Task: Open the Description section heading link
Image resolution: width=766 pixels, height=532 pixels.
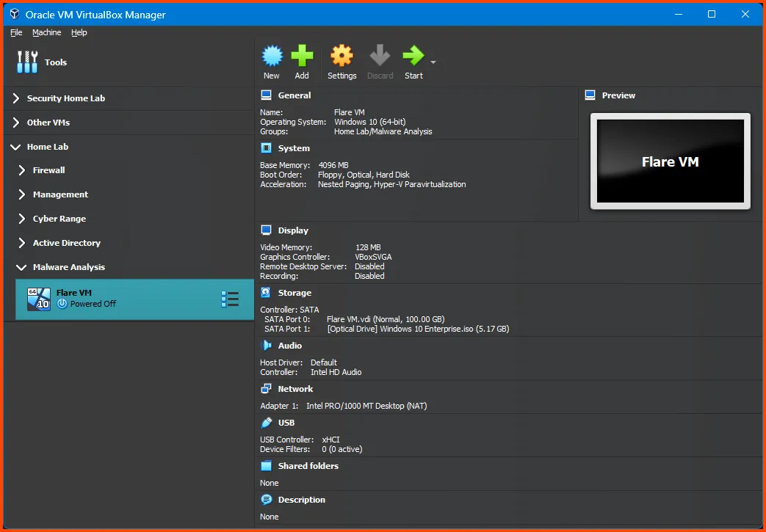Action: [301, 500]
